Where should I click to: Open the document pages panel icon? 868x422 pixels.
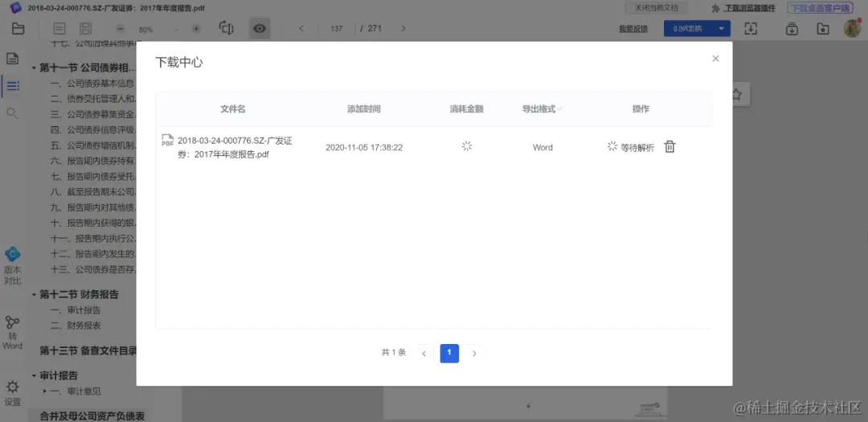point(13,58)
